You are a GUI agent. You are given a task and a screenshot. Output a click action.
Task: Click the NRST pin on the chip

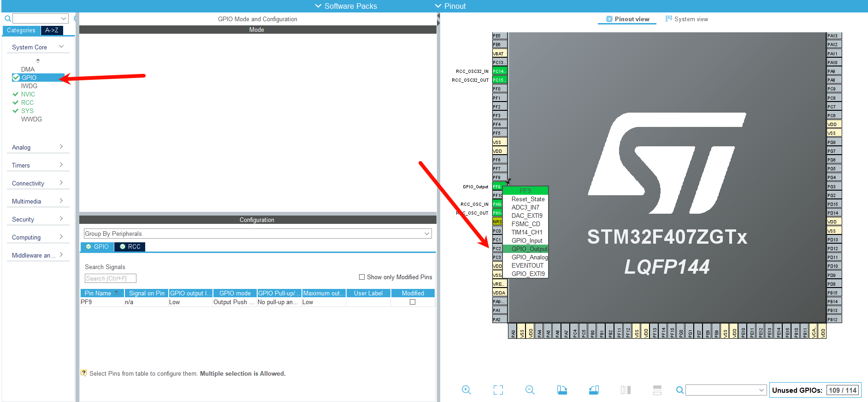497,222
